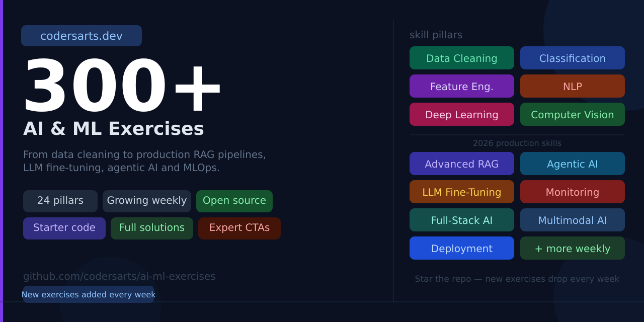Select the Agentic AI tag
644x322 pixels.
573,164
